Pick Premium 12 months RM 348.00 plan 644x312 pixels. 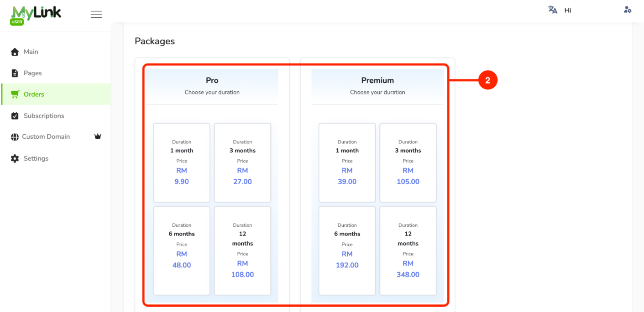coord(408,251)
